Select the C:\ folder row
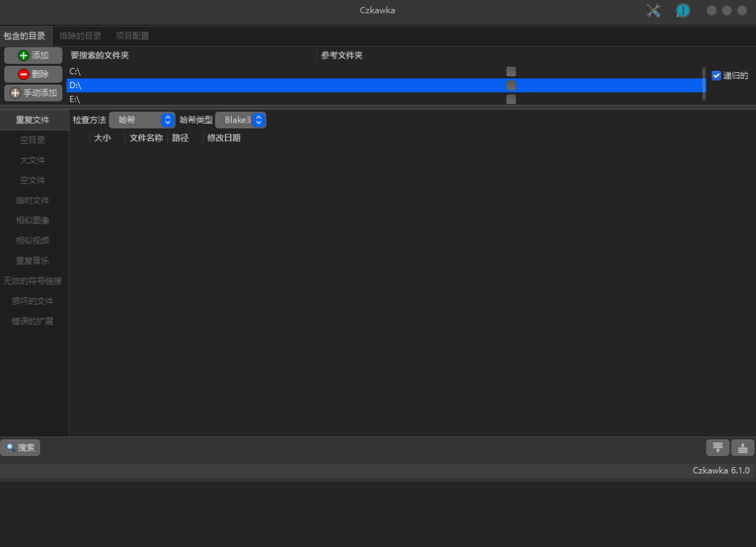 click(x=385, y=71)
